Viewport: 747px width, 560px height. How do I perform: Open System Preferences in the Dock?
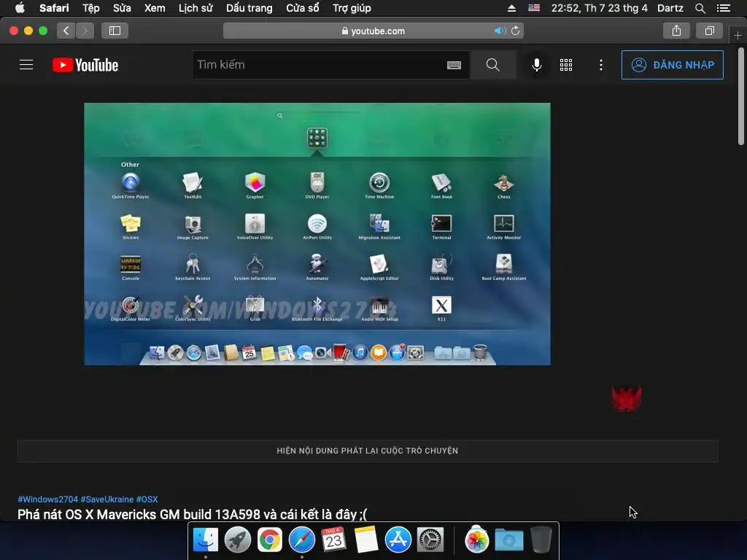pyautogui.click(x=430, y=540)
